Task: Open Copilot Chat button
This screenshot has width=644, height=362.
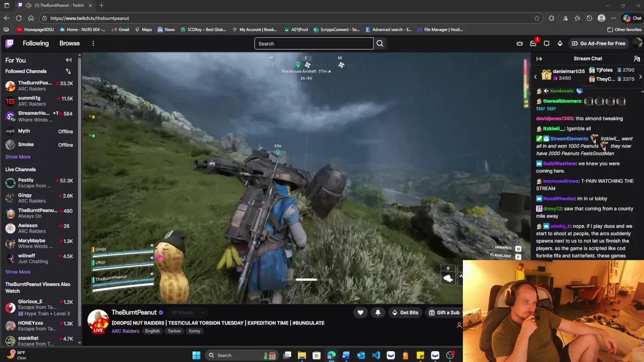Action: click(x=632, y=18)
